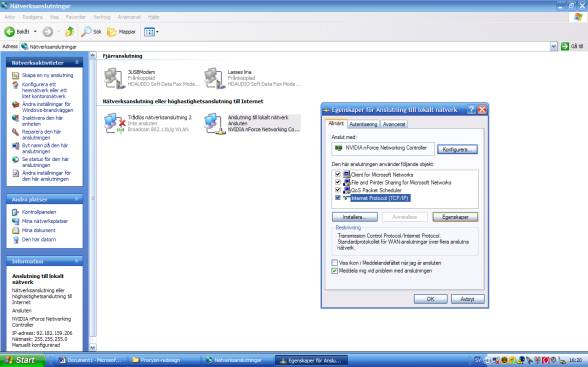This screenshot has width=588, height=367.
Task: Switch to the Avancerat tab in dialog
Action: tap(394, 124)
